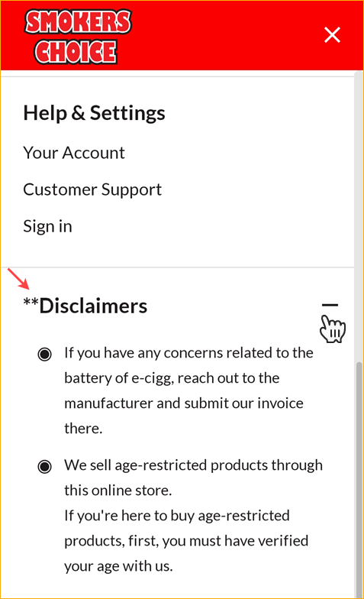Viewport: 364px width, 599px height.
Task: Open the Your Account menu item
Action: click(x=73, y=153)
